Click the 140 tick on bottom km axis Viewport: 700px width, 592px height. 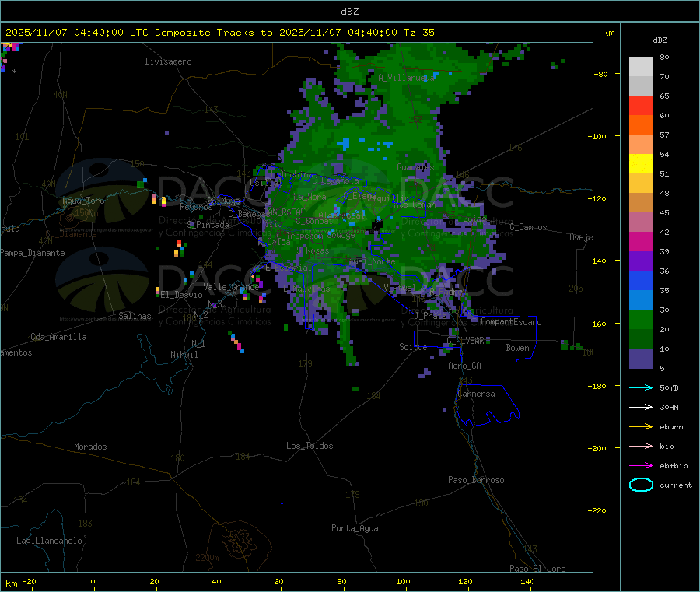pyautogui.click(x=527, y=581)
